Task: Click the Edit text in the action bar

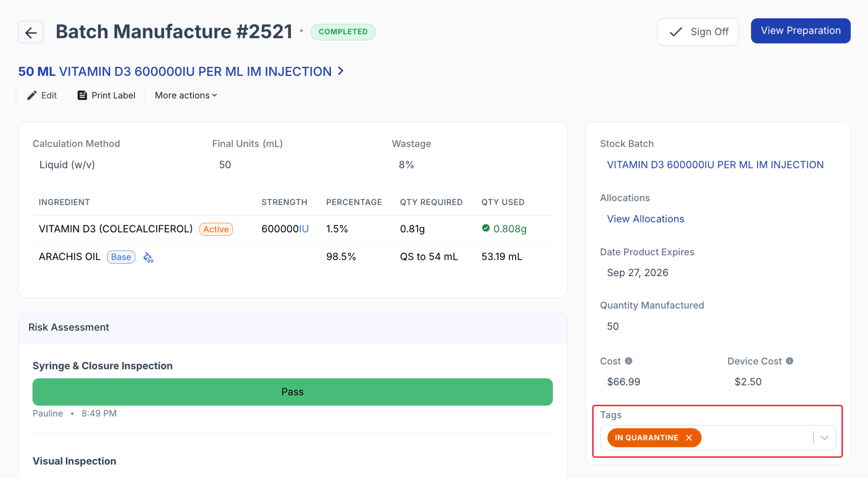Action: (x=49, y=96)
